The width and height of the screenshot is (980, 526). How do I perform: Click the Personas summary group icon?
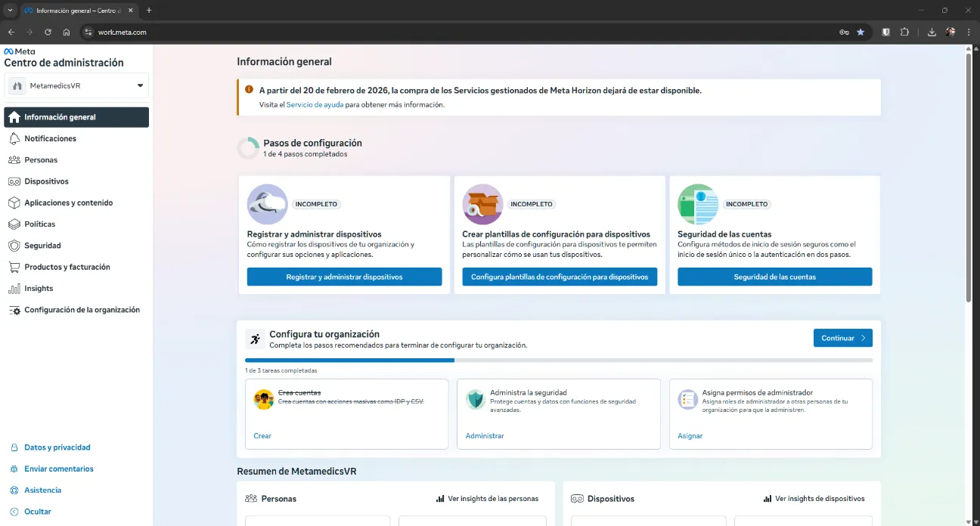pyautogui.click(x=251, y=499)
